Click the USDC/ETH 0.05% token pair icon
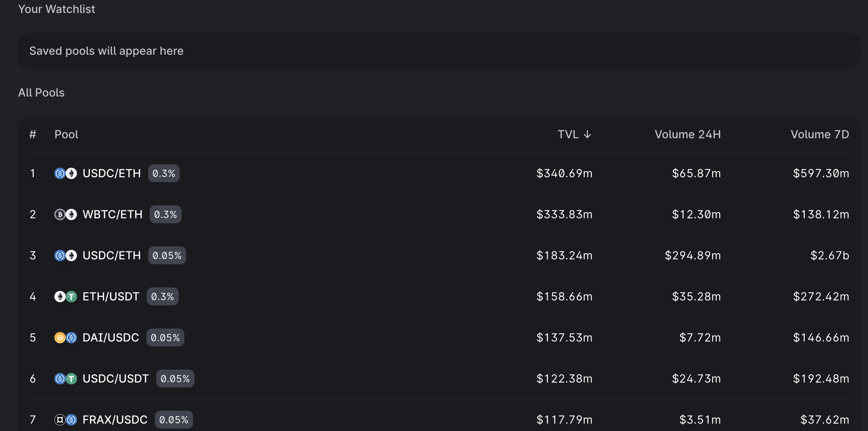This screenshot has width=868, height=431. click(66, 256)
